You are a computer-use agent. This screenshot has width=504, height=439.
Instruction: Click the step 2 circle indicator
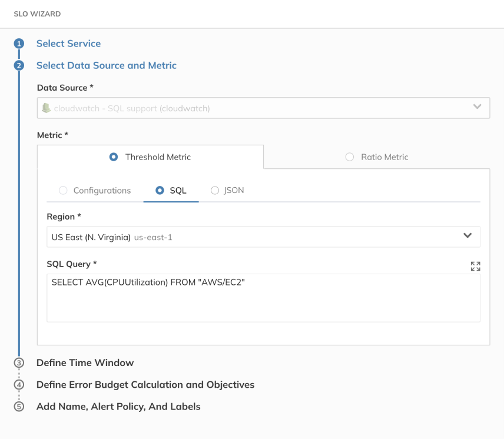pos(19,65)
